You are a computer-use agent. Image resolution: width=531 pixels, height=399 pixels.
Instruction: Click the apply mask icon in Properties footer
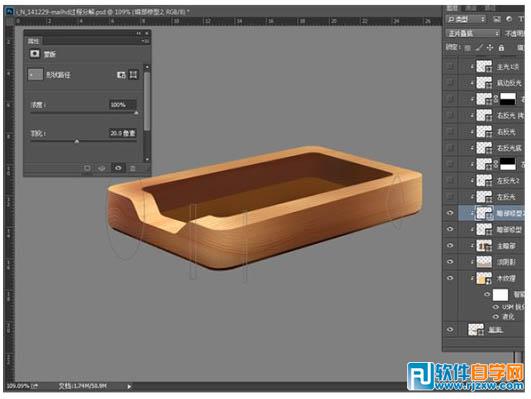102,168
